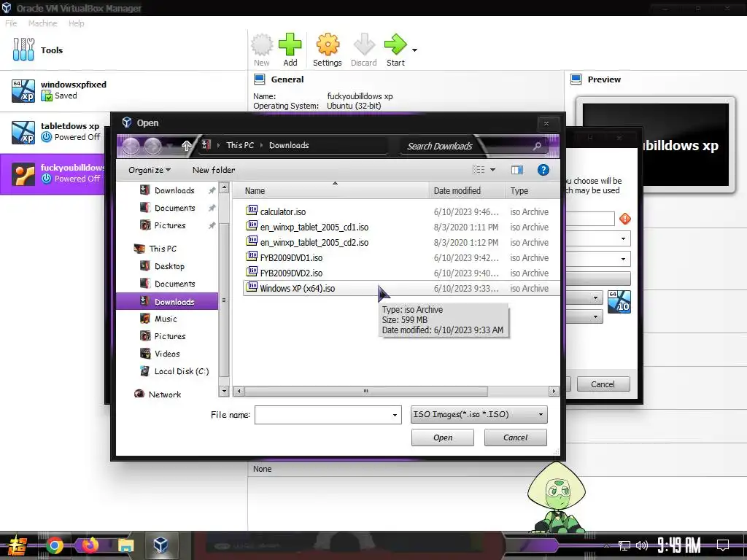Sort by the Name column header
The height and width of the screenshot is (560, 747).
click(x=331, y=190)
